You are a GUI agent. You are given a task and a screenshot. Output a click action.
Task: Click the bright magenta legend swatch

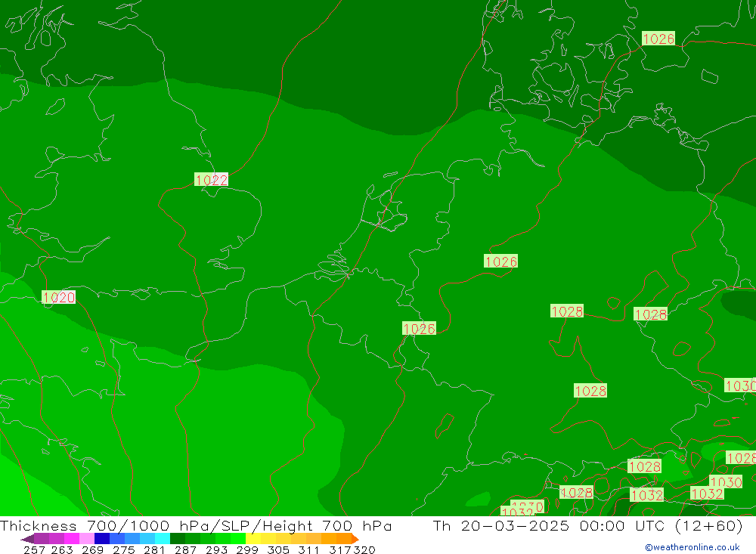click(71, 539)
